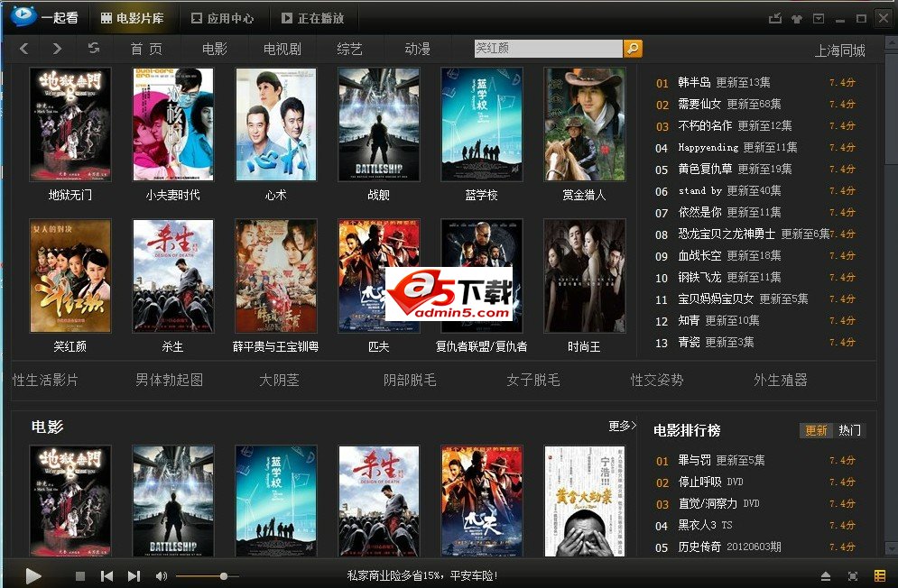Click the 更多 link in 电影 section
This screenshot has width=898, height=588.
point(622,426)
